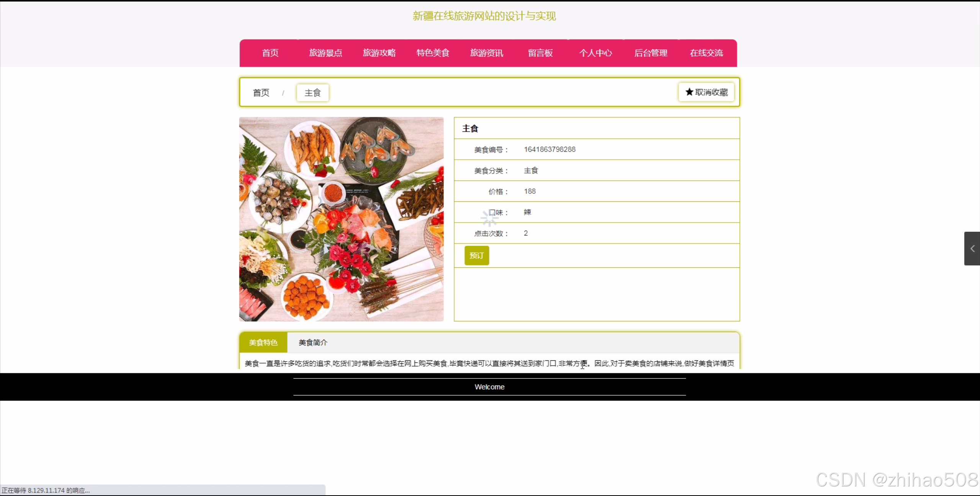Image resolution: width=980 pixels, height=496 pixels.
Task: Select 特色美食 in the navigation
Action: pyautogui.click(x=433, y=53)
